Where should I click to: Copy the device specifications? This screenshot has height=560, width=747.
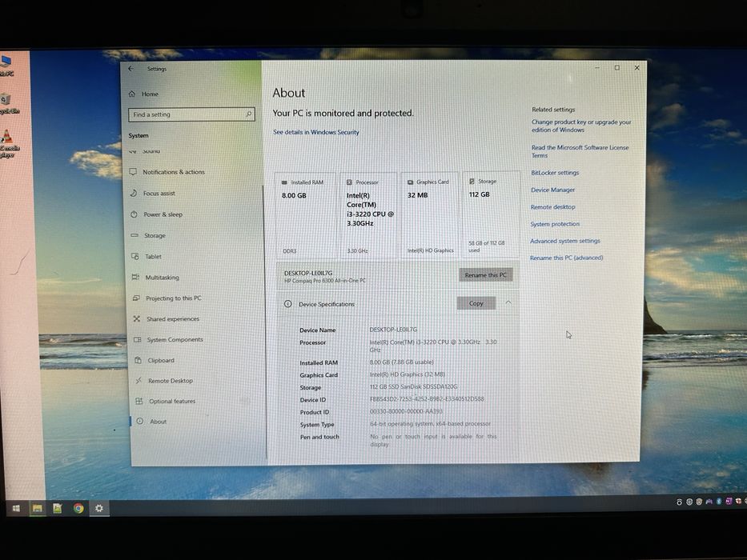click(x=476, y=303)
